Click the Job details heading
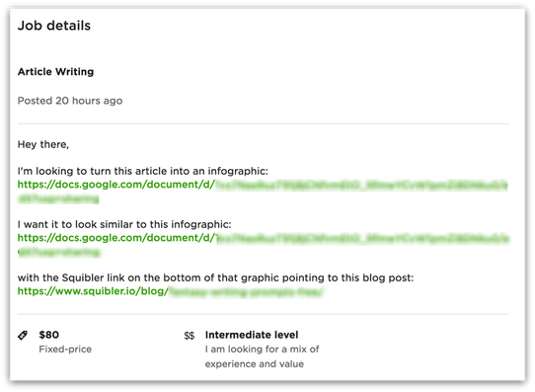This screenshot has width=535, height=392. (x=54, y=26)
